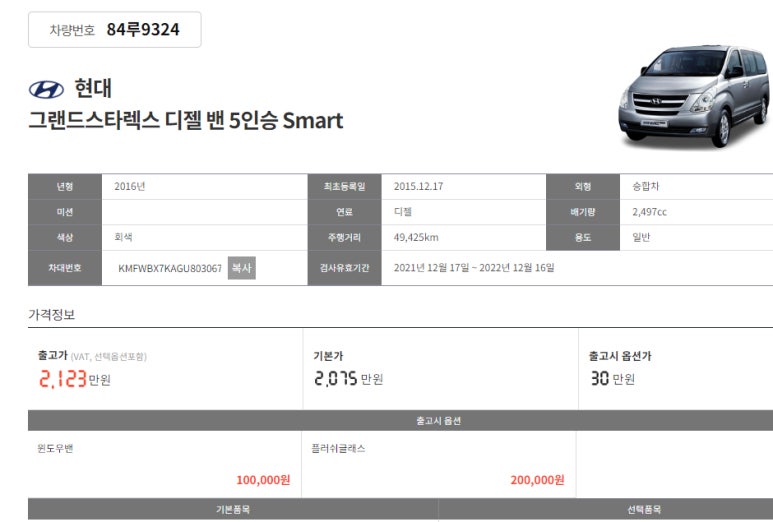Click the Hyundai logo icon
The image size is (773, 522).
coord(46,90)
